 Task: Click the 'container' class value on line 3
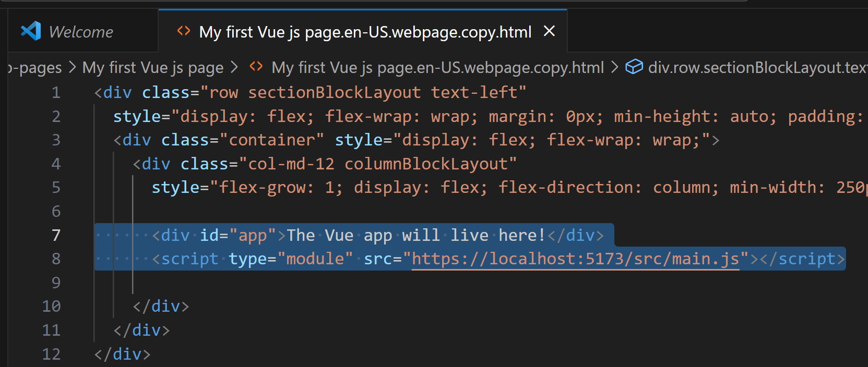(272, 140)
